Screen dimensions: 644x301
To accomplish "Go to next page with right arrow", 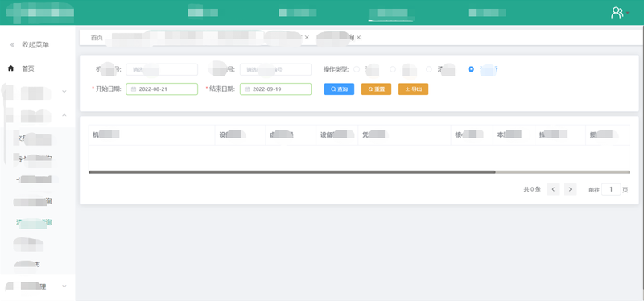I will click(x=570, y=189).
